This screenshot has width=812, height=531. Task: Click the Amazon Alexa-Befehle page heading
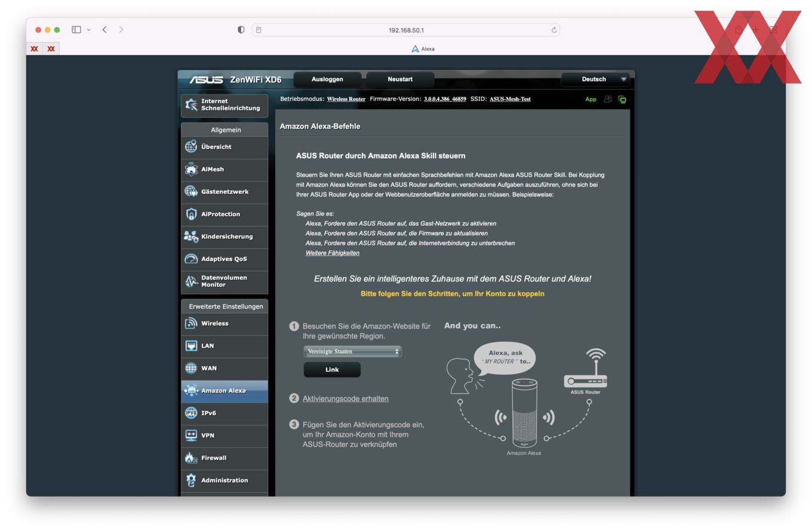click(320, 126)
